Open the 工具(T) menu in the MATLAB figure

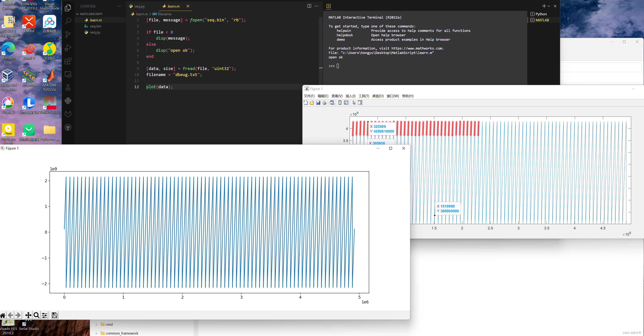coord(363,96)
